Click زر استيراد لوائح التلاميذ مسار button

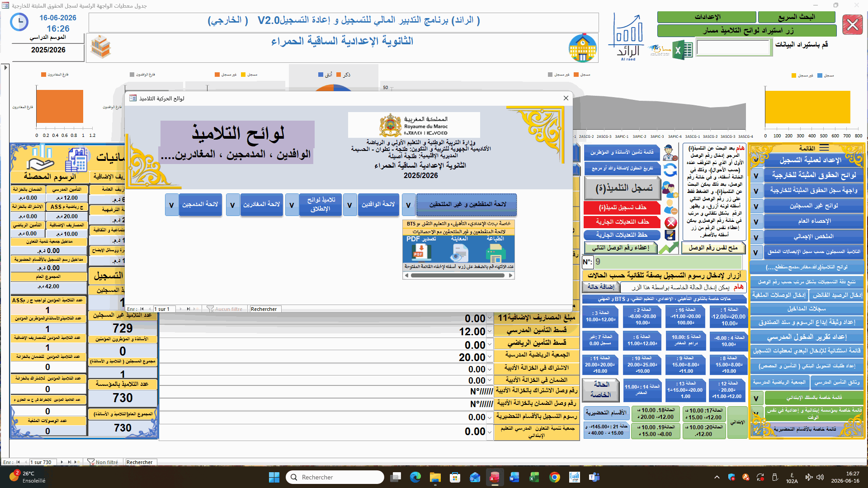747,31
